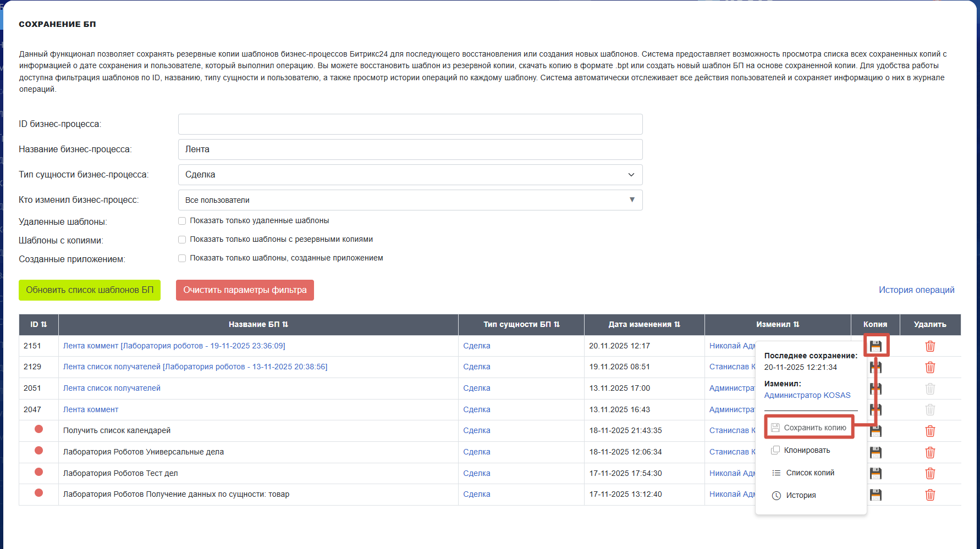Sort by Название БП column arrows

[285, 324]
